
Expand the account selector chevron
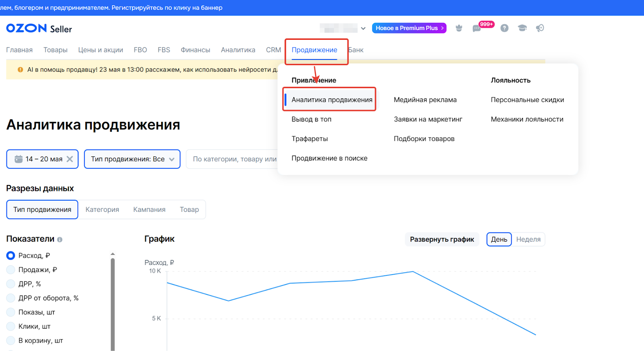coord(363,29)
